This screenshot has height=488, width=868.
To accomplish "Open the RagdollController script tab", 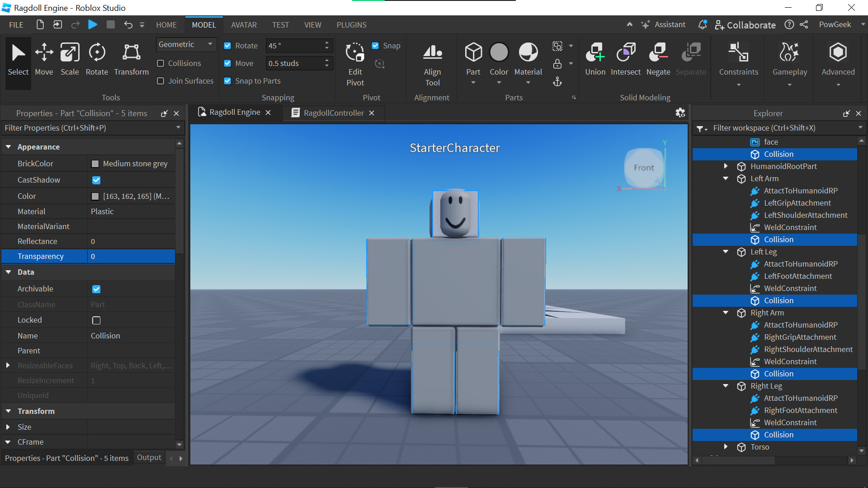I will coord(333,113).
